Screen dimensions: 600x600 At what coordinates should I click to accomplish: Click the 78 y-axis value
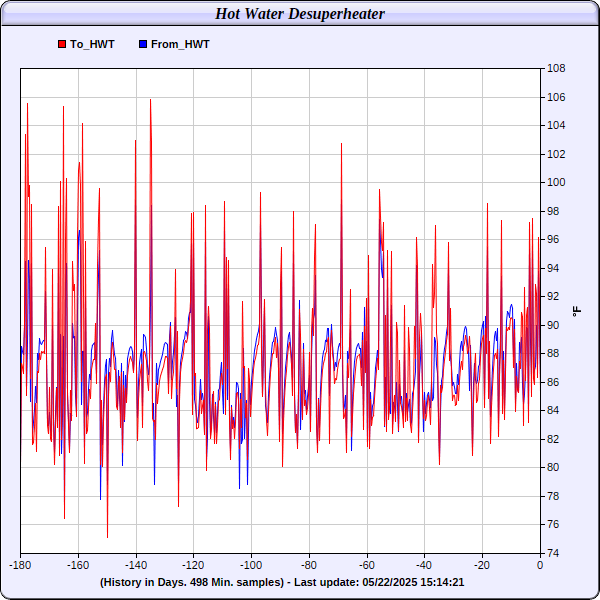click(x=554, y=496)
